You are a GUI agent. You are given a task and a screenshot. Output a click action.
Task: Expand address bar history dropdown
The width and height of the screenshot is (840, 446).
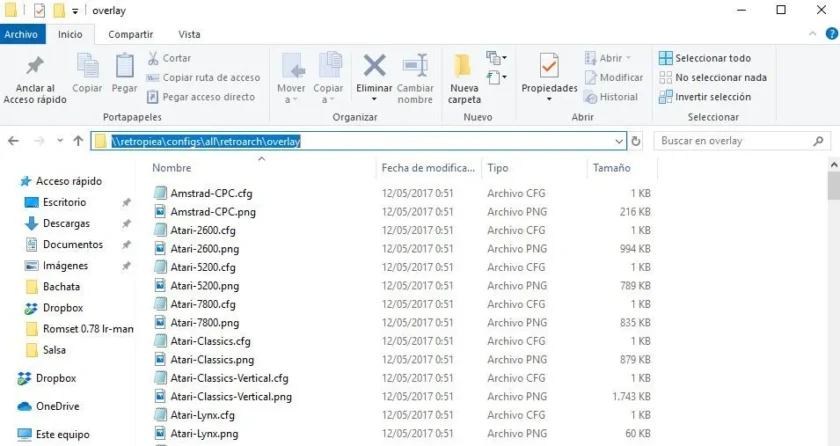[x=619, y=141]
